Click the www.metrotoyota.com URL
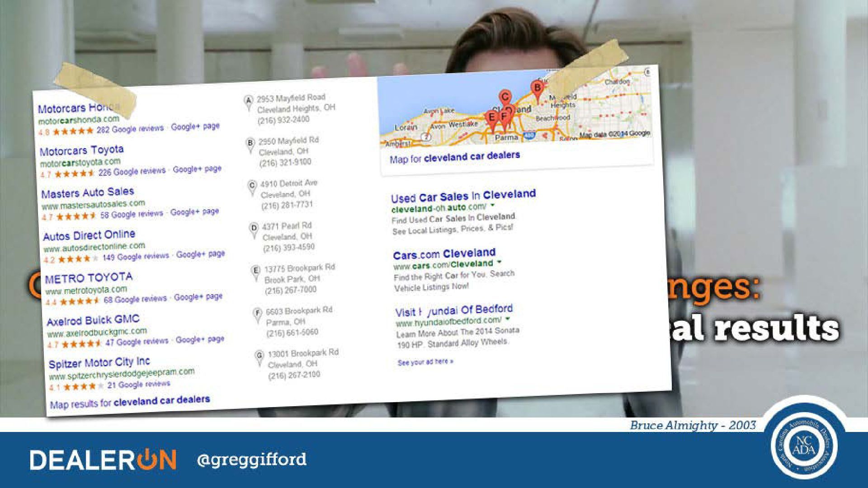868x488 pixels. pyautogui.click(x=86, y=290)
